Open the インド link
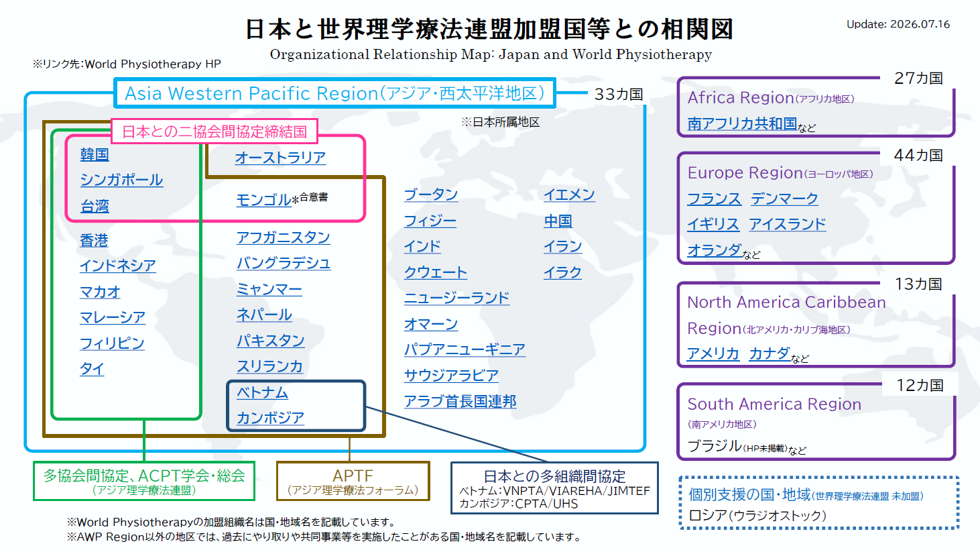 422,246
